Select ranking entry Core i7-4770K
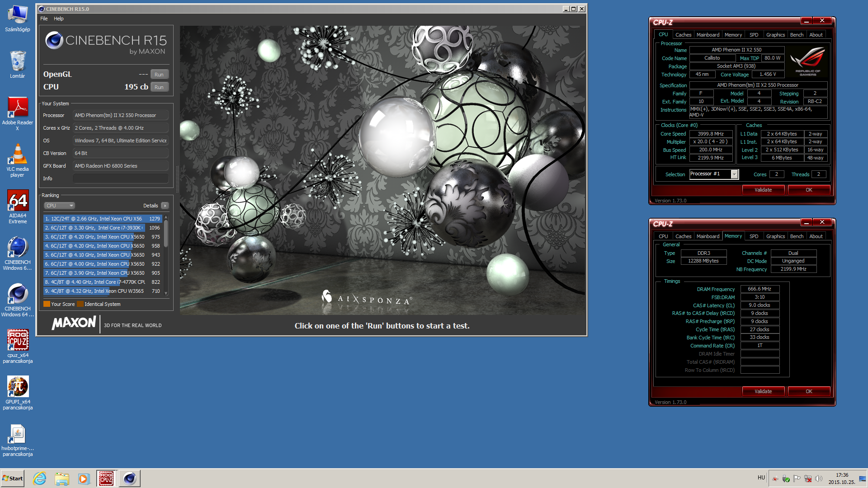The height and width of the screenshot is (488, 868). click(103, 282)
